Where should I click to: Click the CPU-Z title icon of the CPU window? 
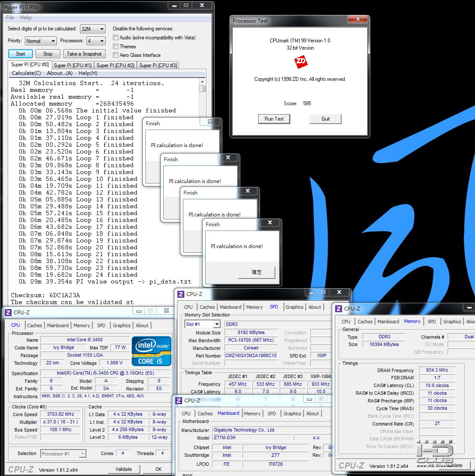coord(8,313)
